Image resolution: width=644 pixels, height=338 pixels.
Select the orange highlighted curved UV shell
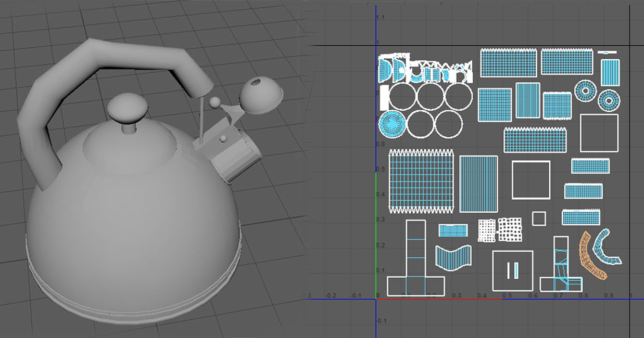(591, 256)
